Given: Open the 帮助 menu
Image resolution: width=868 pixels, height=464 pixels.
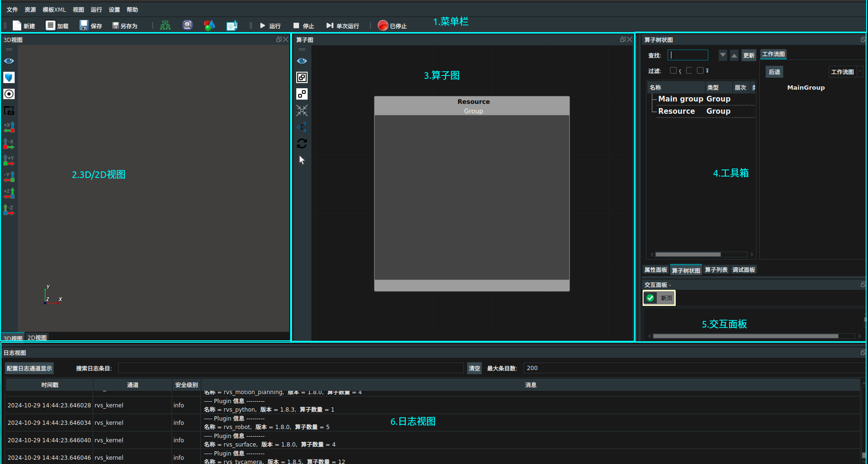Looking at the screenshot, I should (132, 9).
